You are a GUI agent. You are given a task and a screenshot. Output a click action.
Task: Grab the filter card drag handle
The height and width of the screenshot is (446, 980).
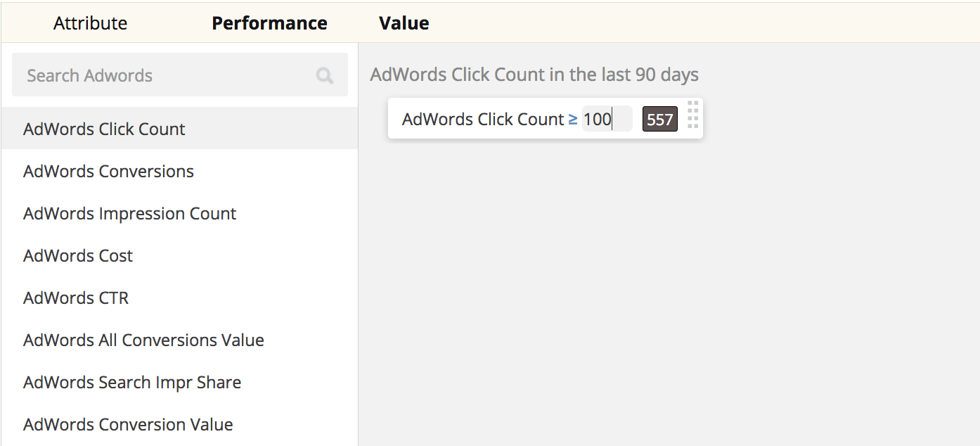point(692,115)
